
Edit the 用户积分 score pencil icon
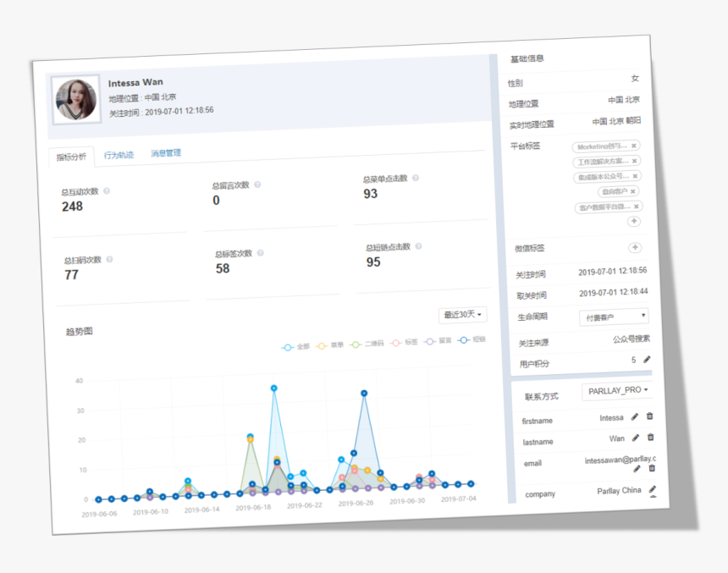coord(647,360)
